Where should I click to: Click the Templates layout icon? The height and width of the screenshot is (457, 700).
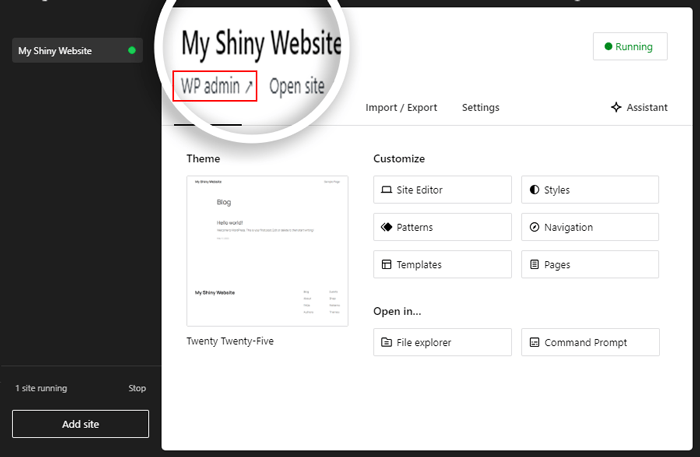coord(386,265)
